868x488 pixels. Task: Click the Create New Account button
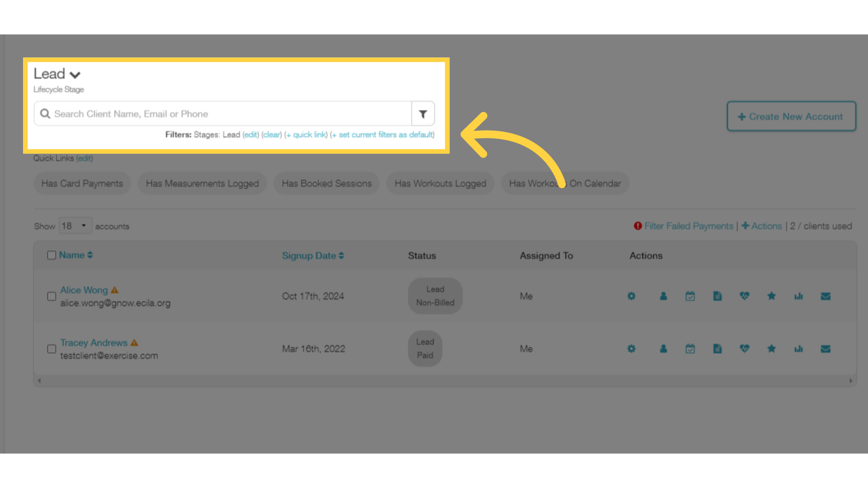pos(791,116)
